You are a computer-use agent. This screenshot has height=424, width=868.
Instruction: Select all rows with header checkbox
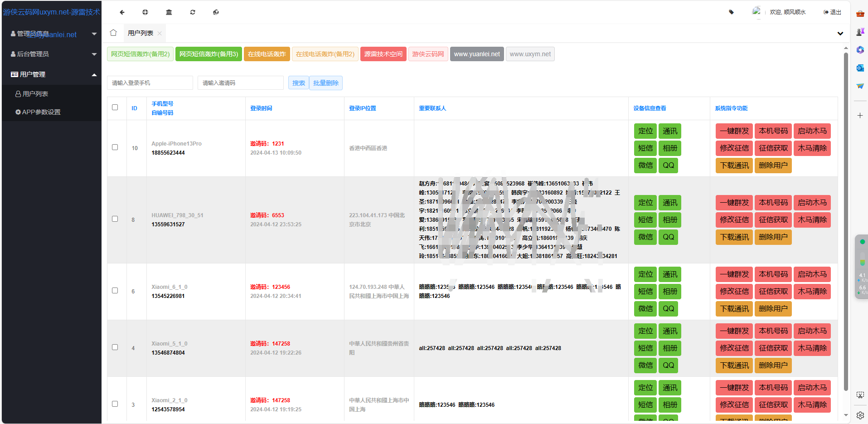[115, 107]
